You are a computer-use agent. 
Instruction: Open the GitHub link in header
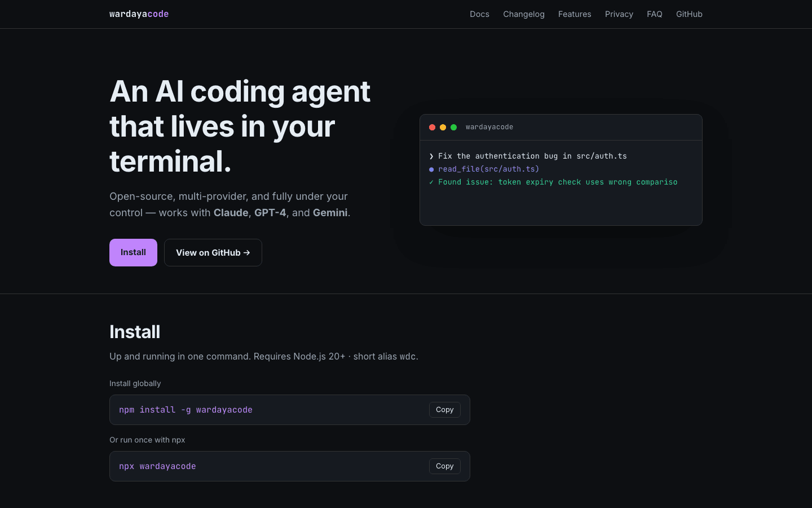(689, 14)
